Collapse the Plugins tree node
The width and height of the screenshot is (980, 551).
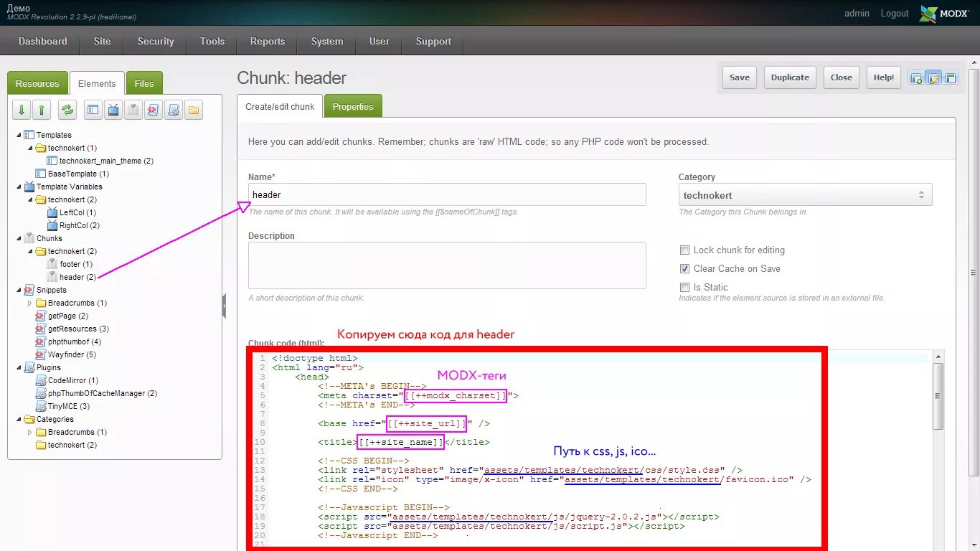(x=19, y=367)
